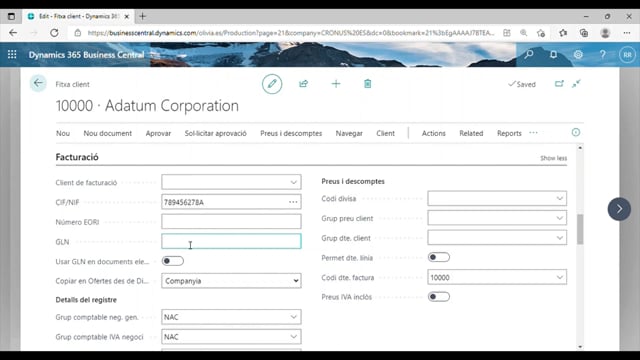Open the Related menu
Viewport: 640px width, 360px height.
(x=471, y=133)
